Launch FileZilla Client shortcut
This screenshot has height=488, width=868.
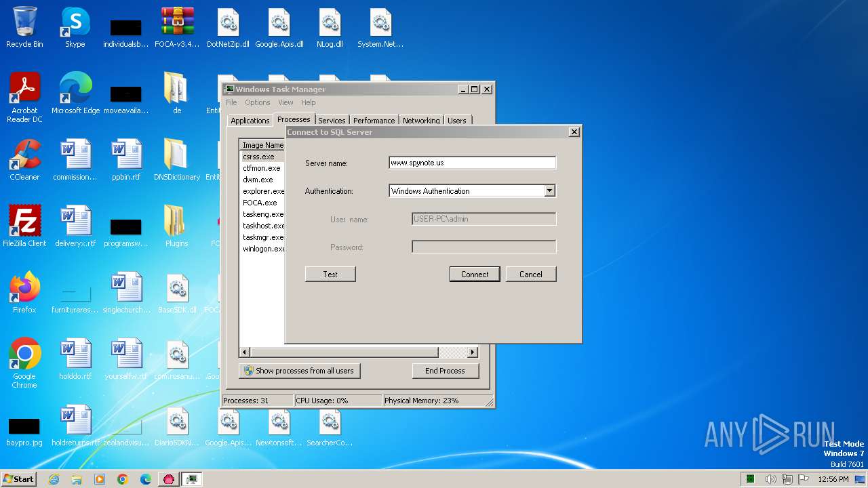coord(24,226)
